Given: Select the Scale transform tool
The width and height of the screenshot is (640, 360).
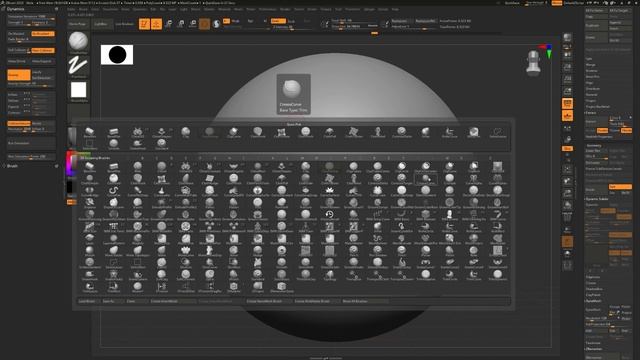Looking at the screenshot, I should pos(181,24).
